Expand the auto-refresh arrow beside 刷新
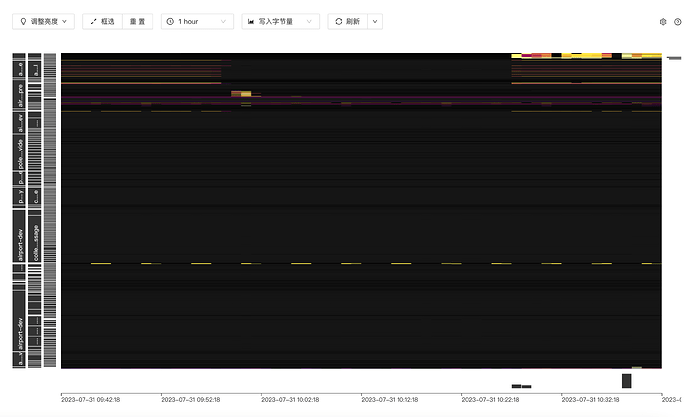The height and width of the screenshot is (417, 690). click(x=375, y=21)
